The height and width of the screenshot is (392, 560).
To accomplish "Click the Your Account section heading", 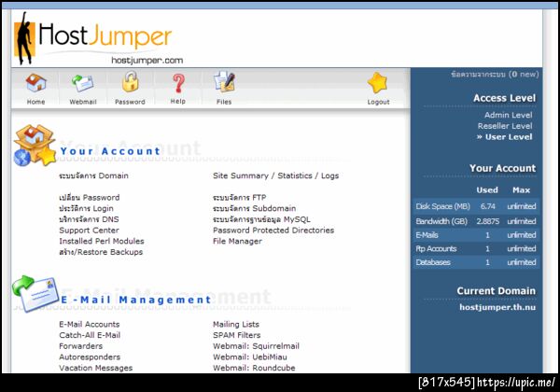I will coord(110,151).
